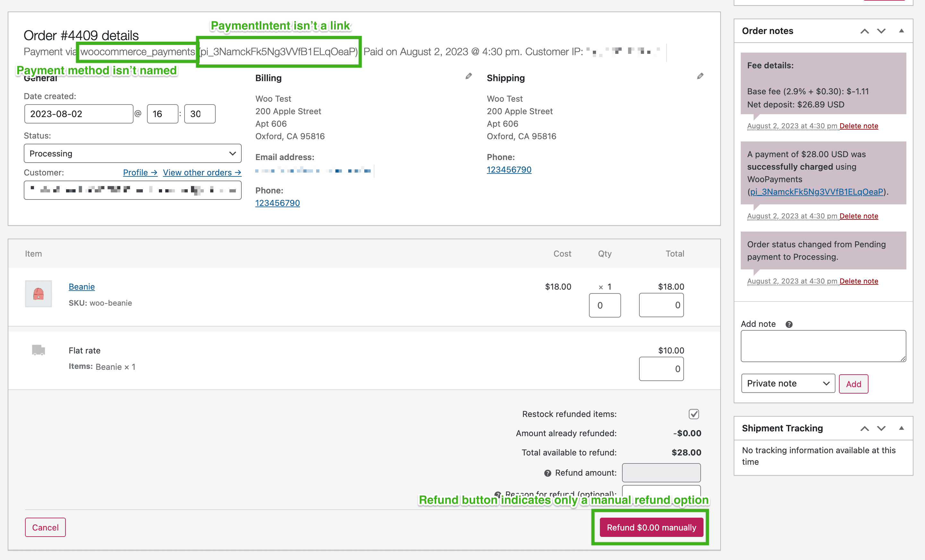Open the order Status dropdown
Screen dimensions: 925x560
(x=132, y=153)
